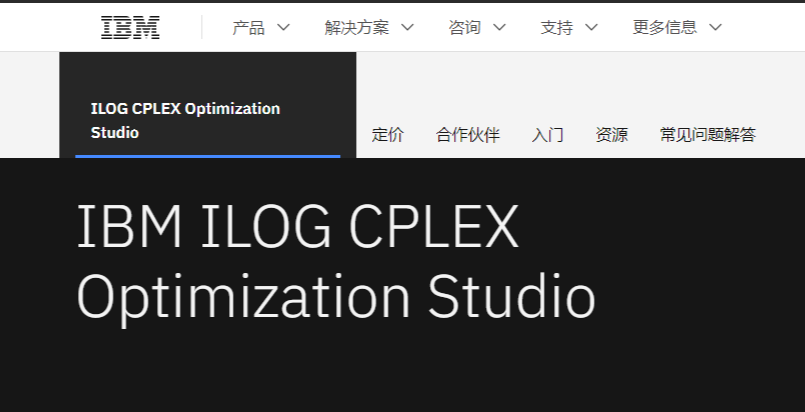This screenshot has height=412, width=805.
Task: Click the Optimization Studio heading line
Action: (x=336, y=298)
